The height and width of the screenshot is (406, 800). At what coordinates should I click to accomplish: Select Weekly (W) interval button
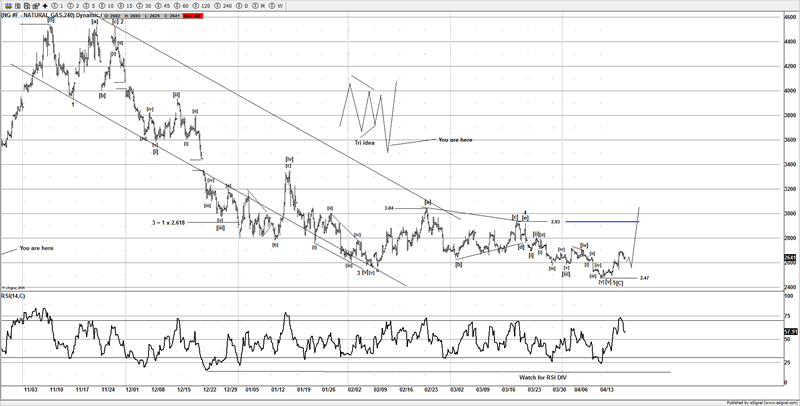click(280, 5)
